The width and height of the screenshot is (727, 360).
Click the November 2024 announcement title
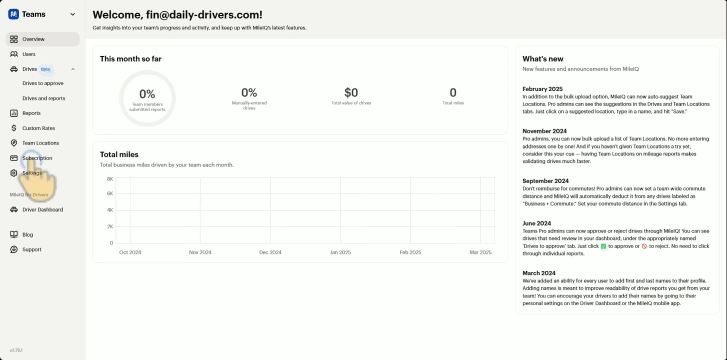point(544,131)
